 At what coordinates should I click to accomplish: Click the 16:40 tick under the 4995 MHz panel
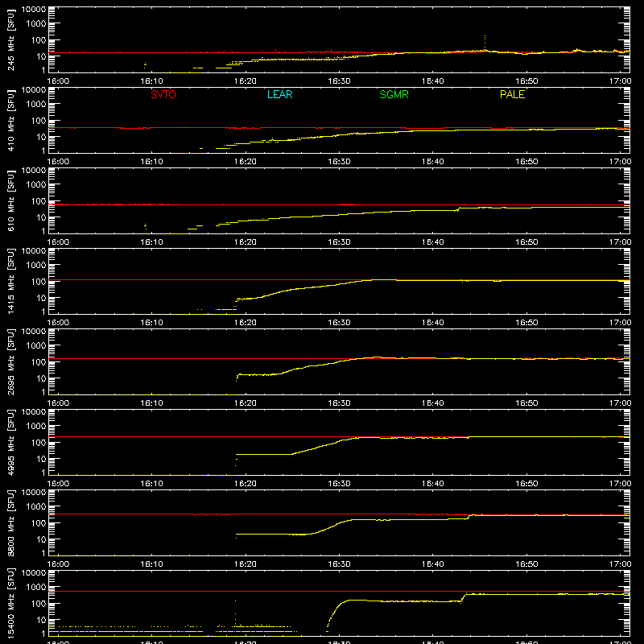tap(433, 484)
